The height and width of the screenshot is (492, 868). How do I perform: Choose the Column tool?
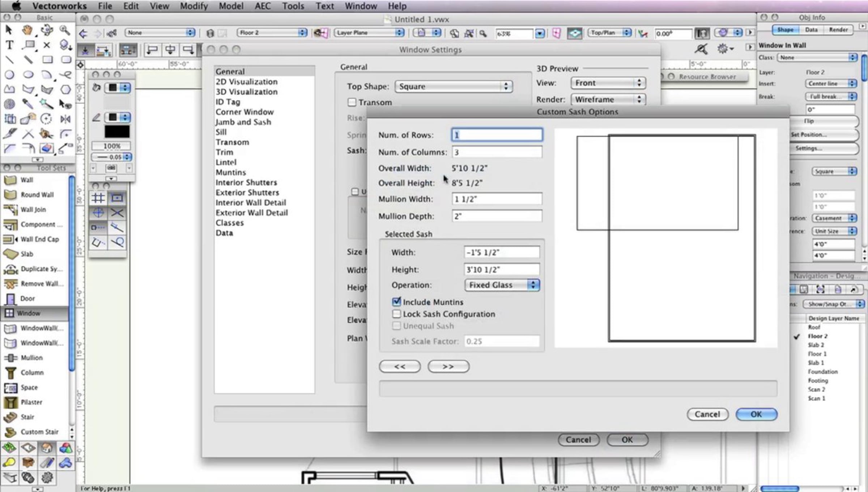click(32, 372)
